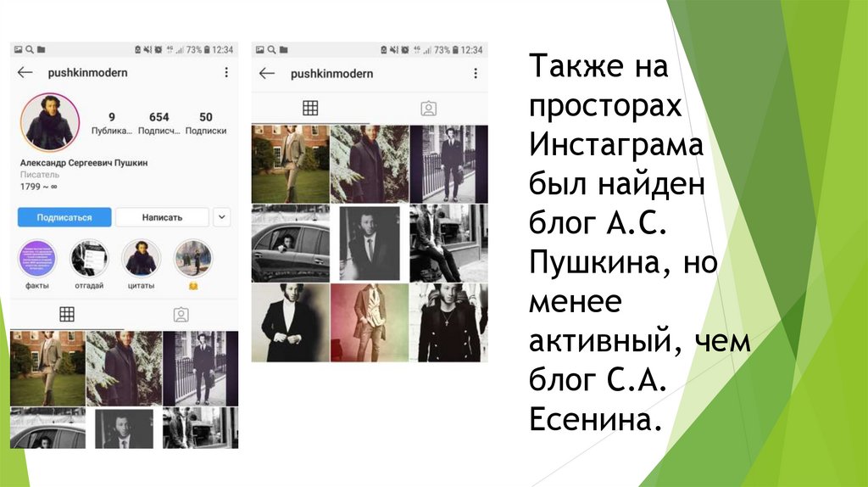The width and height of the screenshot is (868, 487).
Task: Open three-dot menu in right profile screenshot
Action: 475,74
